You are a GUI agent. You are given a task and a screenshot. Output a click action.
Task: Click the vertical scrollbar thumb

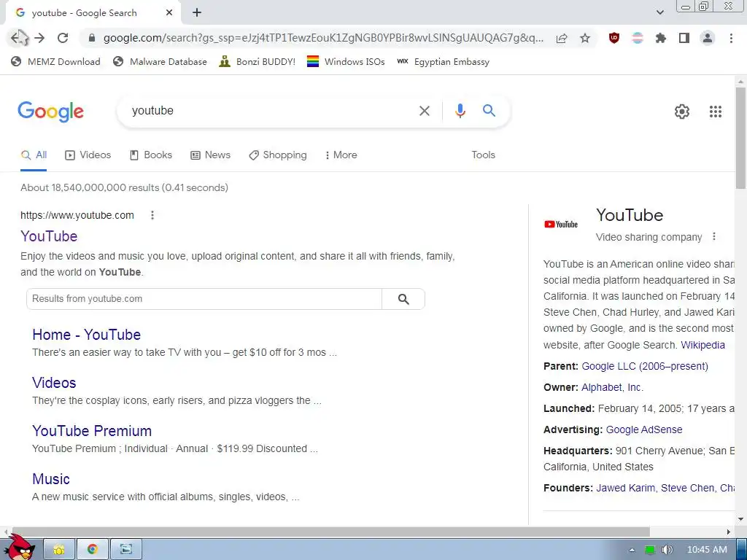point(740,138)
